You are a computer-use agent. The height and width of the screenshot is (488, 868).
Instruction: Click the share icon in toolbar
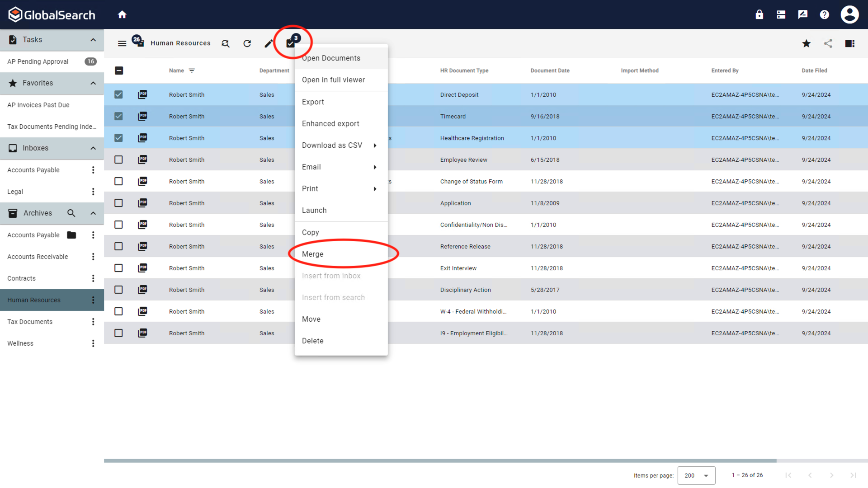(828, 43)
